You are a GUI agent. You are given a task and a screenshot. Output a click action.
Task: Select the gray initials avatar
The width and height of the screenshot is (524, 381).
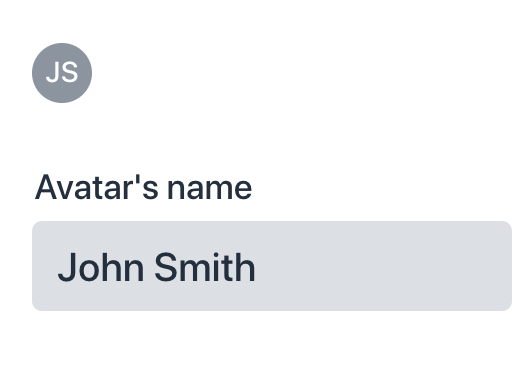pyautogui.click(x=62, y=73)
